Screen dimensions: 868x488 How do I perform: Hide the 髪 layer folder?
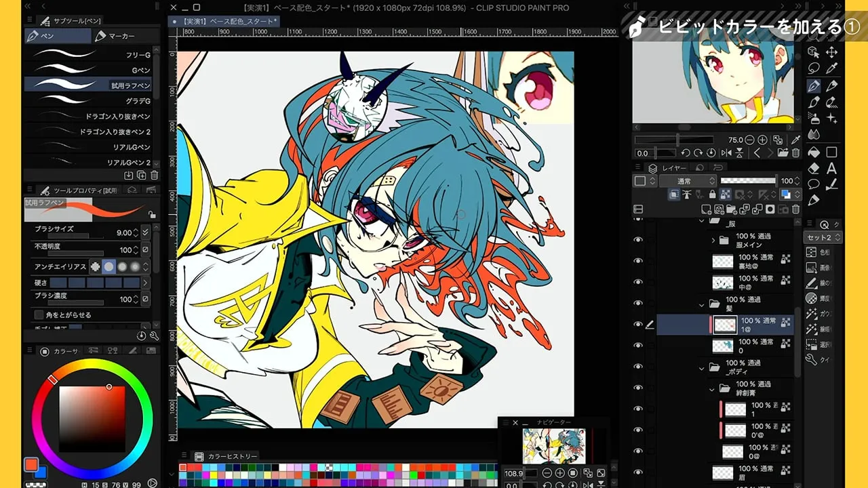click(638, 303)
